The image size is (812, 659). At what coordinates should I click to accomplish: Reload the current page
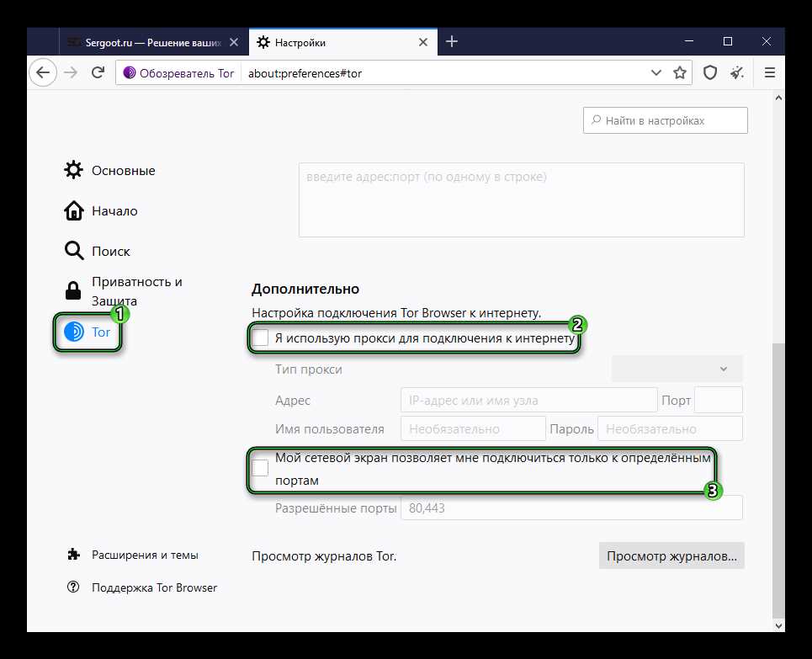point(98,72)
